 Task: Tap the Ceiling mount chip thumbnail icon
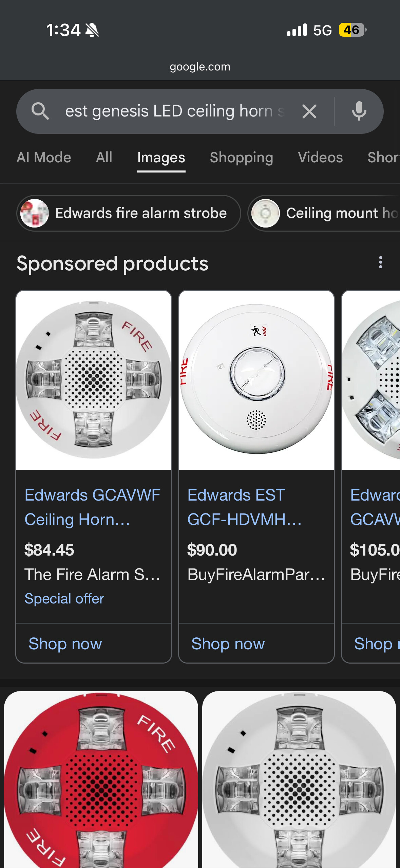click(266, 213)
